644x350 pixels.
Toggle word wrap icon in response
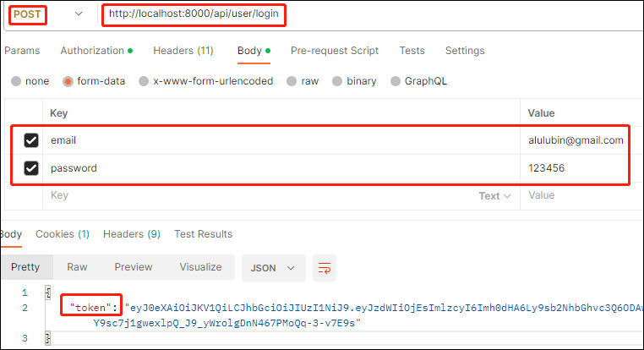click(324, 268)
